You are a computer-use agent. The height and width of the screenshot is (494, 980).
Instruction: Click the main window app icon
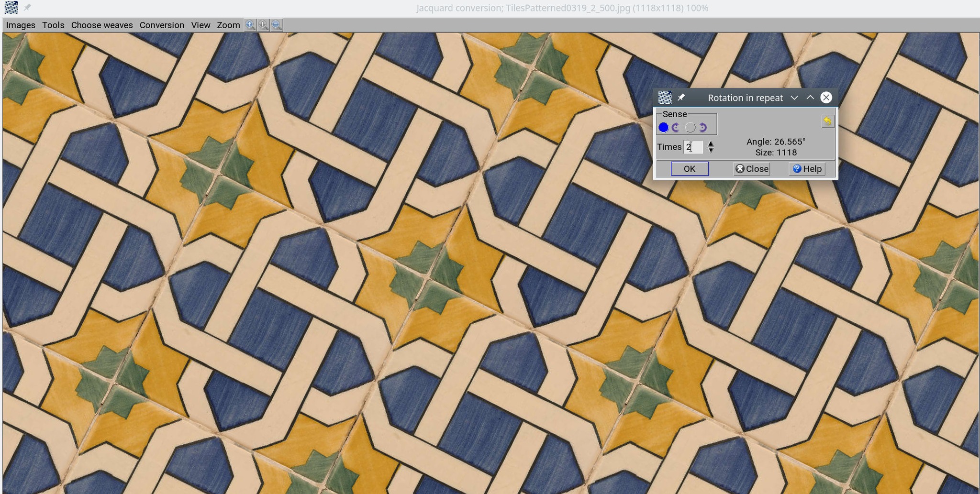[11, 8]
